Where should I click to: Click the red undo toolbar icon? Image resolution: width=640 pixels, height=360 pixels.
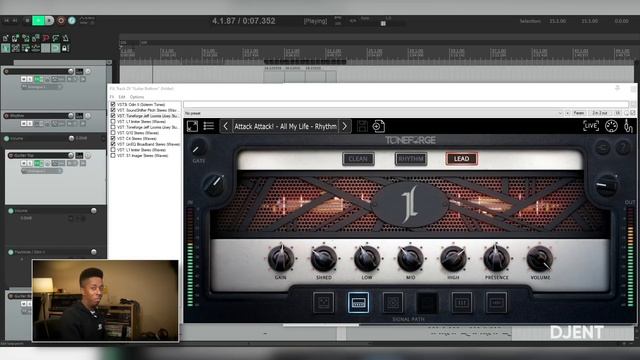point(45,38)
